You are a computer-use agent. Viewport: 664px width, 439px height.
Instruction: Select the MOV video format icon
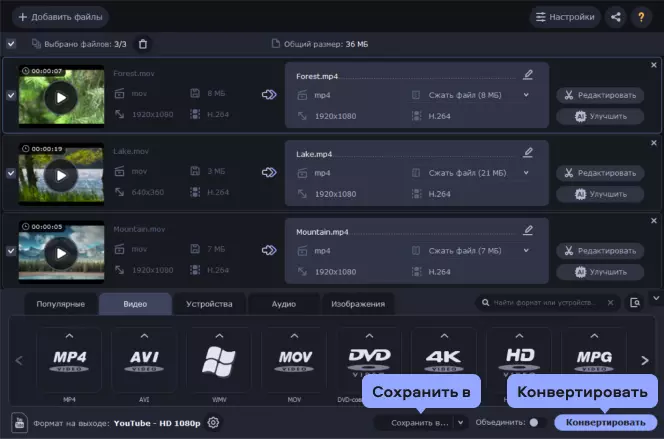294,361
